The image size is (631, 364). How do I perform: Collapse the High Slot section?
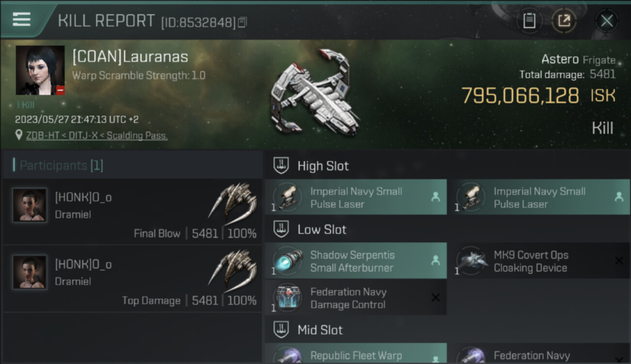click(x=281, y=166)
